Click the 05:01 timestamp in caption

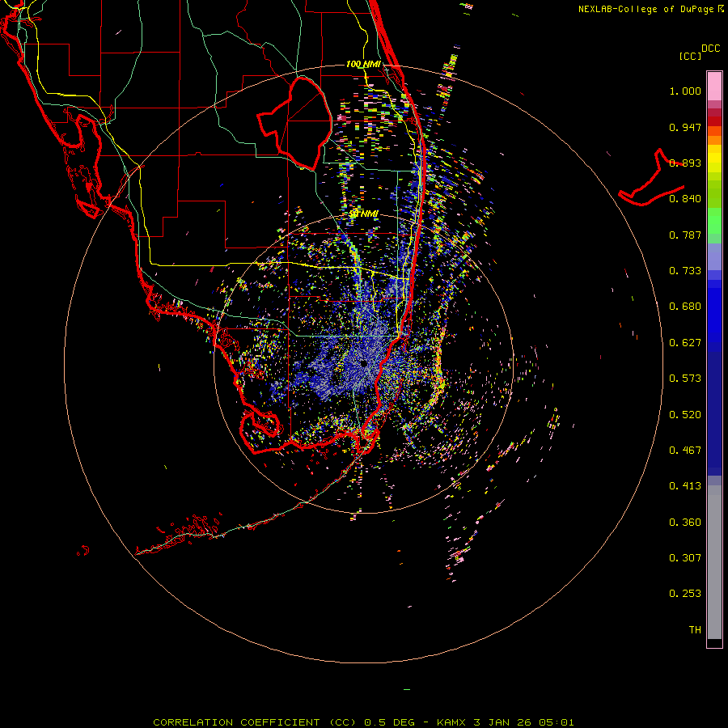point(557,722)
